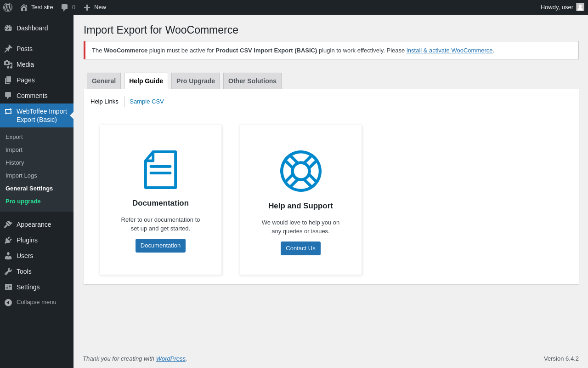Click the blue Documentation button
588x368 pixels.
160,246
